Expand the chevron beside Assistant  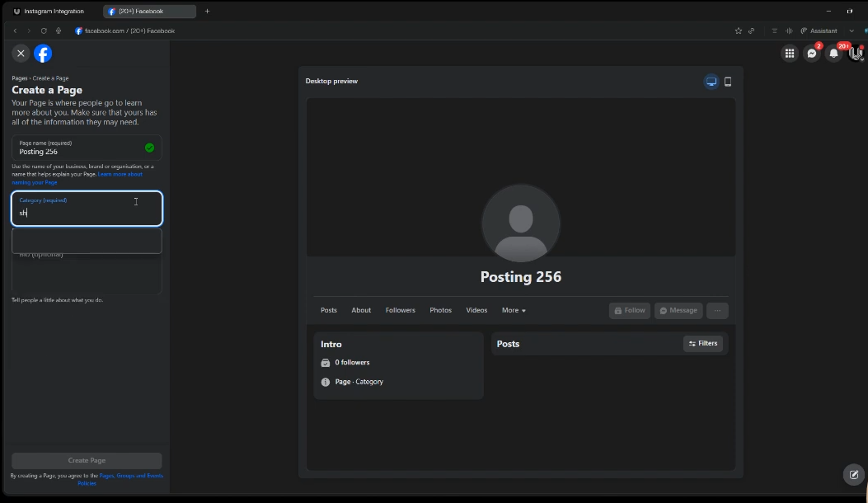click(x=852, y=31)
